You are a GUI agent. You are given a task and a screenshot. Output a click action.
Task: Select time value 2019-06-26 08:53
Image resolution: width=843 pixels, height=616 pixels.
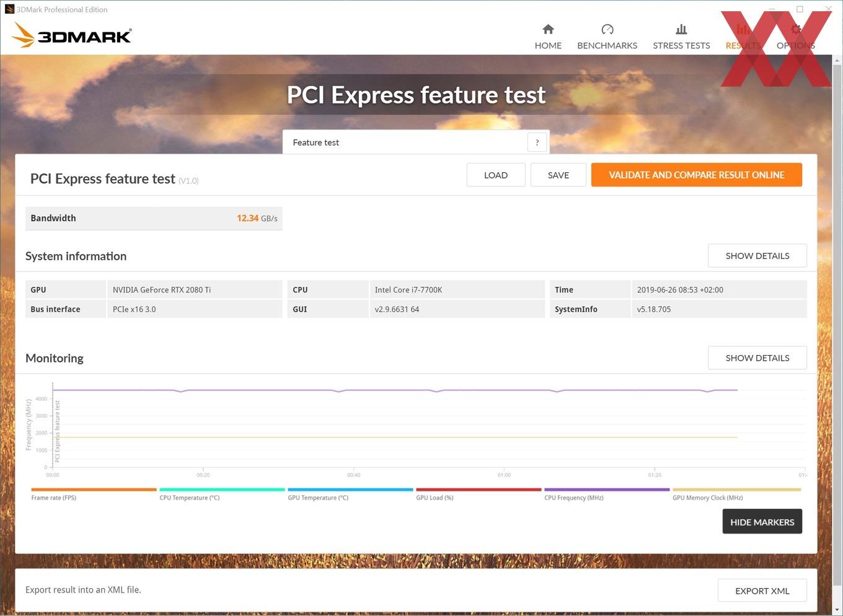pos(680,289)
